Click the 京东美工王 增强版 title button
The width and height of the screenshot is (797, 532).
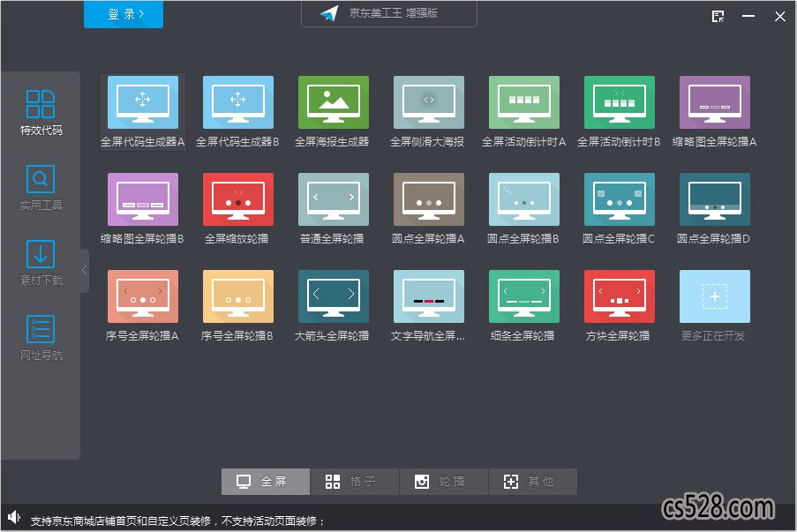point(389,13)
